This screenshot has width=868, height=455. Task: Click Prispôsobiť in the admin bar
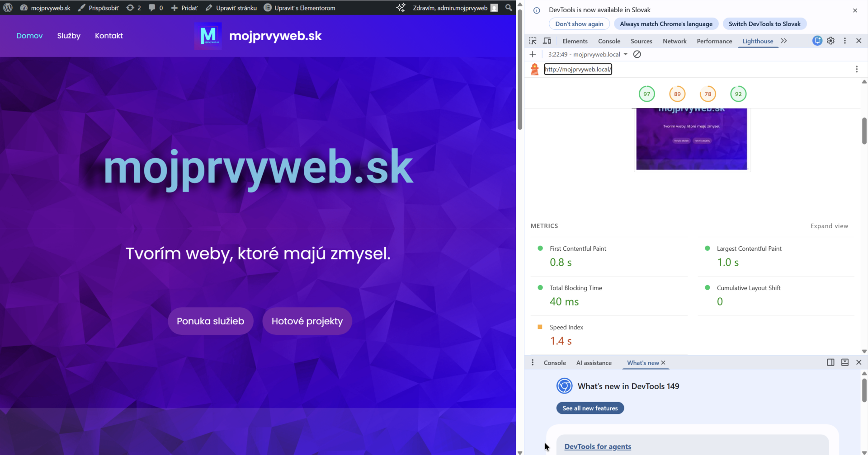[99, 8]
